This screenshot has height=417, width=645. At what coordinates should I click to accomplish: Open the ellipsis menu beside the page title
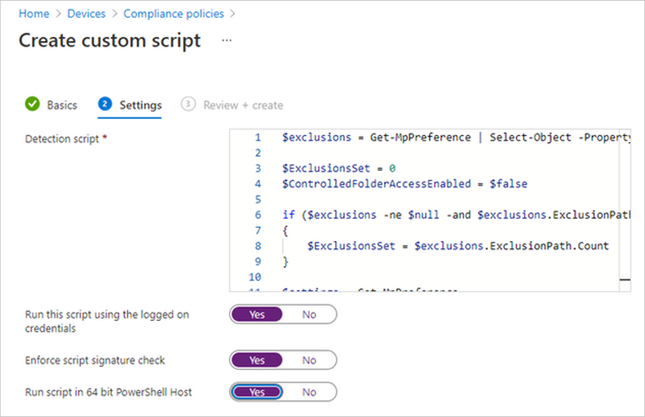[227, 41]
